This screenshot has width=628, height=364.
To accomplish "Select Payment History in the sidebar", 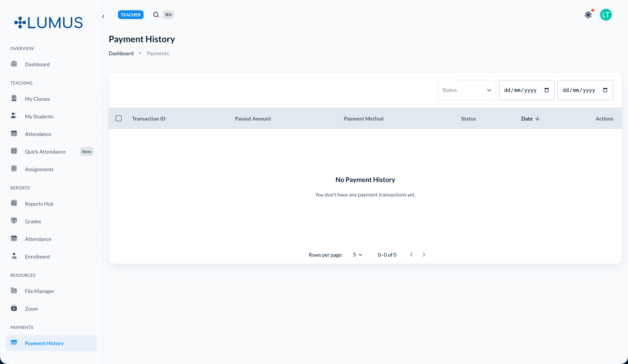I will (51, 343).
